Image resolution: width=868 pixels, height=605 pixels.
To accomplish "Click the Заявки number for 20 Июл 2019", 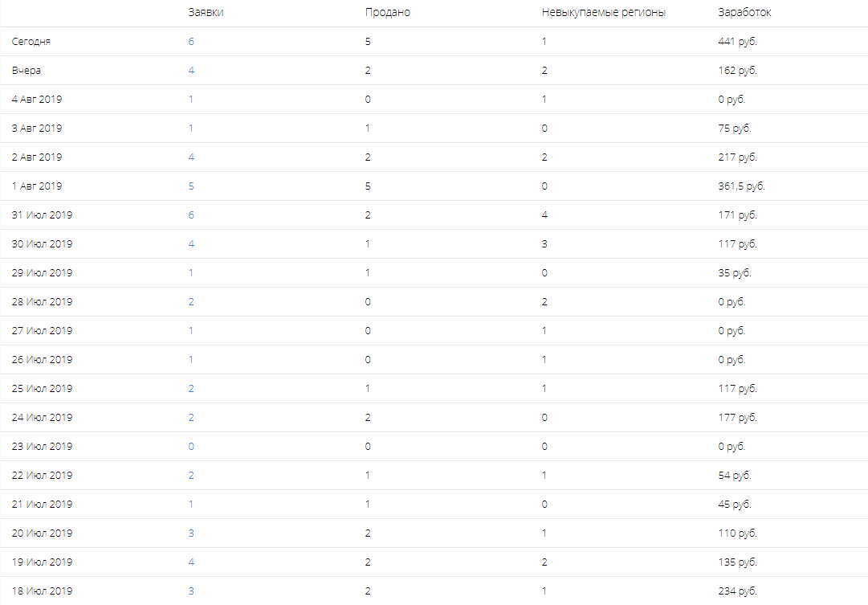I will (x=191, y=533).
